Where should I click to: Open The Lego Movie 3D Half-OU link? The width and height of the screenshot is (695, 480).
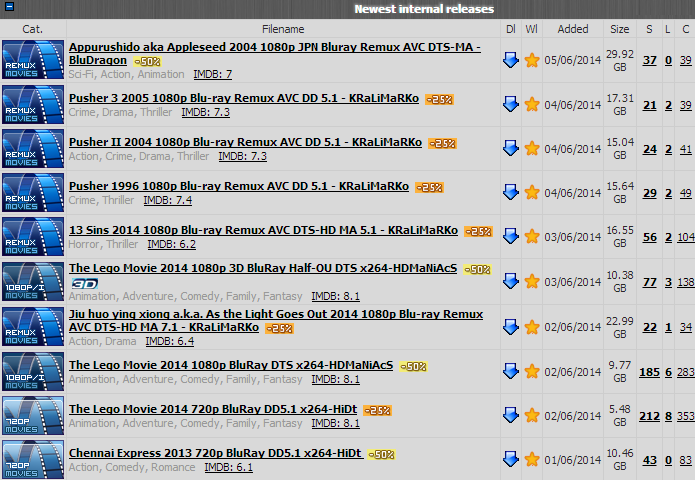point(263,269)
